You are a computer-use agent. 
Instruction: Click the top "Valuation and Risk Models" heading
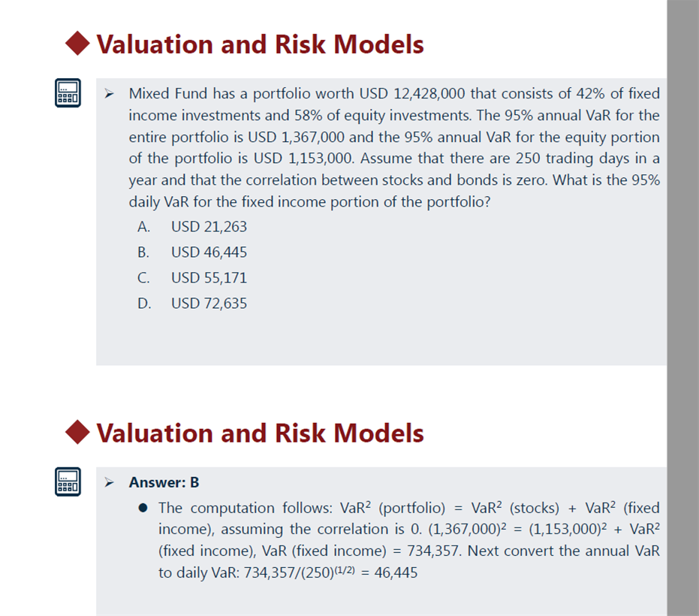(260, 44)
